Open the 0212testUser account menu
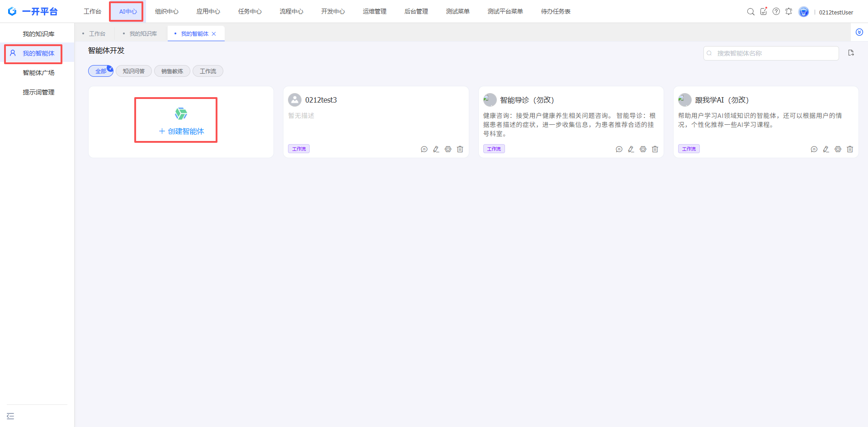This screenshot has height=427, width=868. pos(835,12)
